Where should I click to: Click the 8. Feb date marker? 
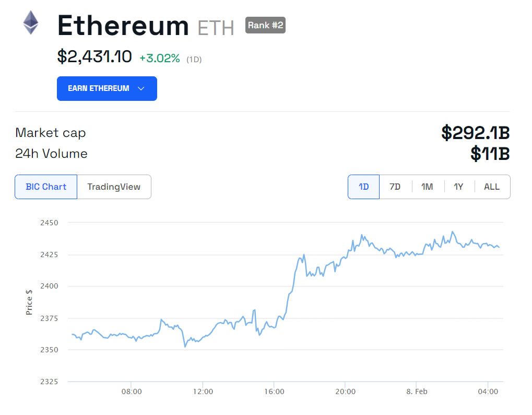point(417,391)
